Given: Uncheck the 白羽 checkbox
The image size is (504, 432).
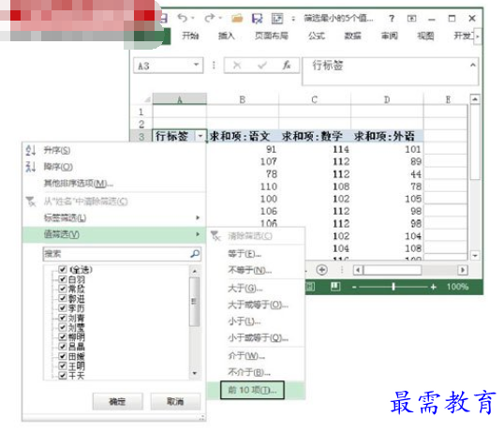Looking at the screenshot, I should pos(63,279).
